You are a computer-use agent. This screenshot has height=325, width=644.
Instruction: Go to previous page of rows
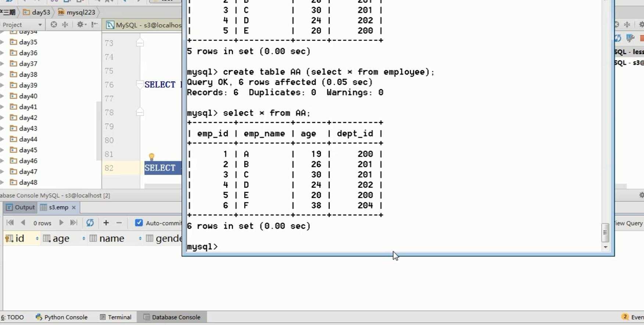coord(23,223)
